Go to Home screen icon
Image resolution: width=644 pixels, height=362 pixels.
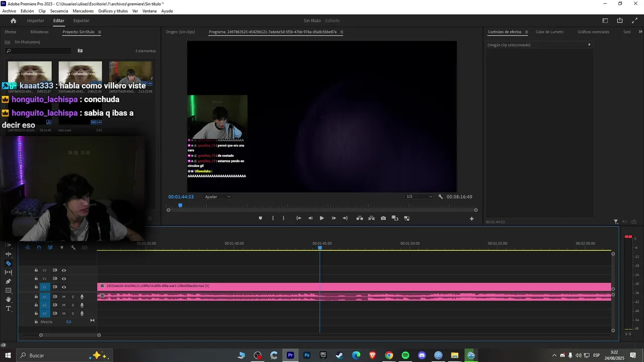pos(13,21)
